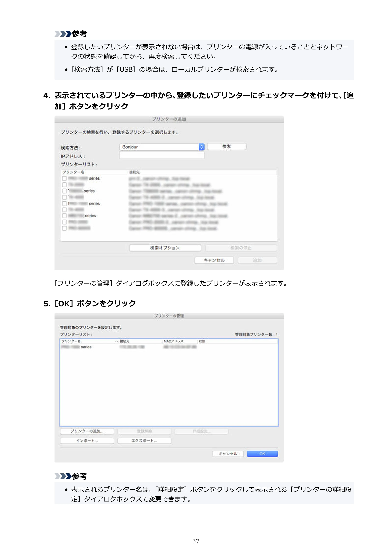Screen dimensions: 392x555
Task: Click the 検索 button beside the Bonjour dropdown
Action: pyautogui.click(x=227, y=147)
